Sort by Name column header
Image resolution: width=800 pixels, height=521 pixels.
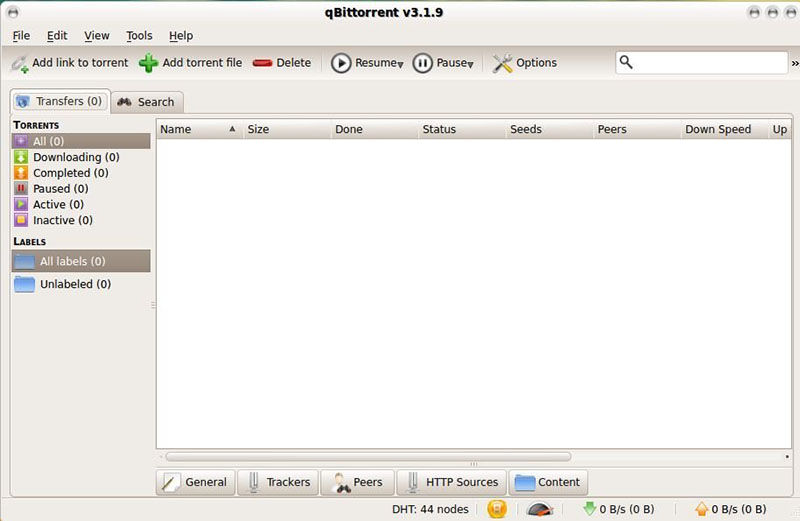click(199, 130)
